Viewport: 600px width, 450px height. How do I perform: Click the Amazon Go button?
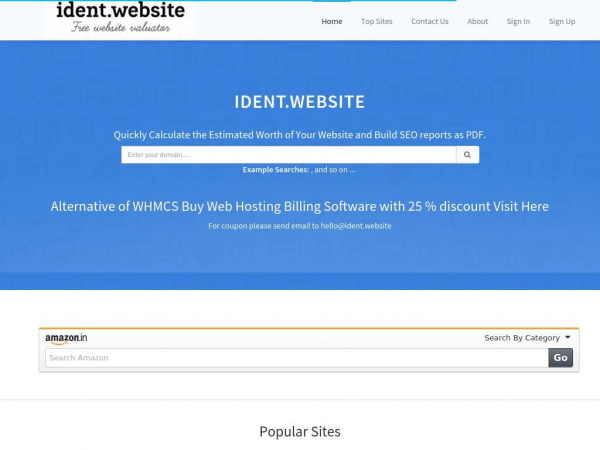pos(560,358)
